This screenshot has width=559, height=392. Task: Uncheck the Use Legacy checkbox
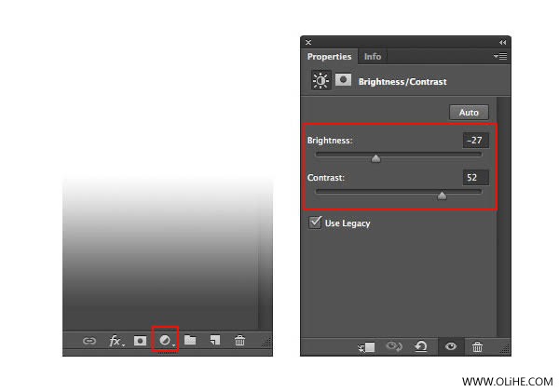315,223
